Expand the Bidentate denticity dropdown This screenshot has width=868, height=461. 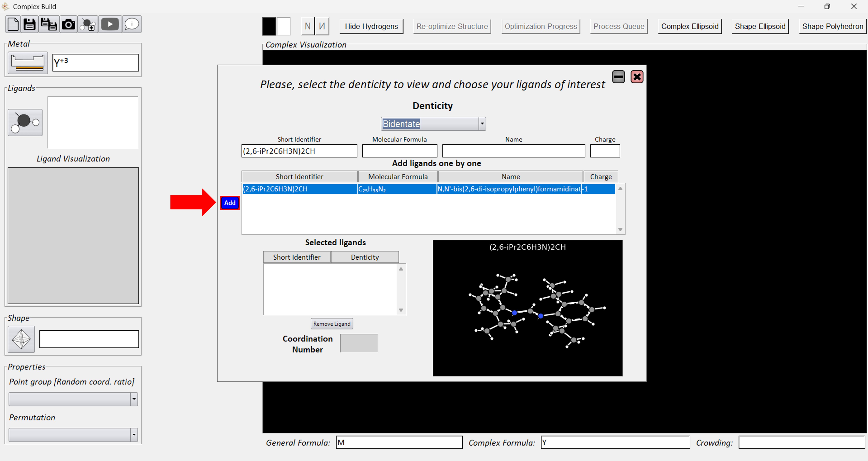482,124
